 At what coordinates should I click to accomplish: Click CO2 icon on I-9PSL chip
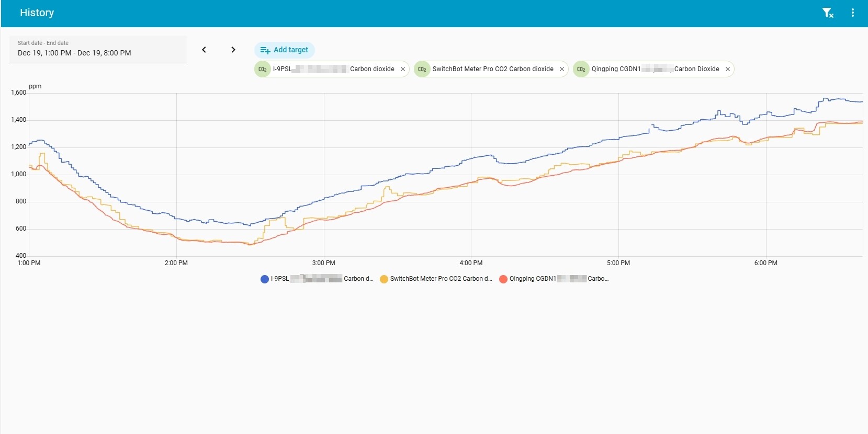[x=263, y=69]
